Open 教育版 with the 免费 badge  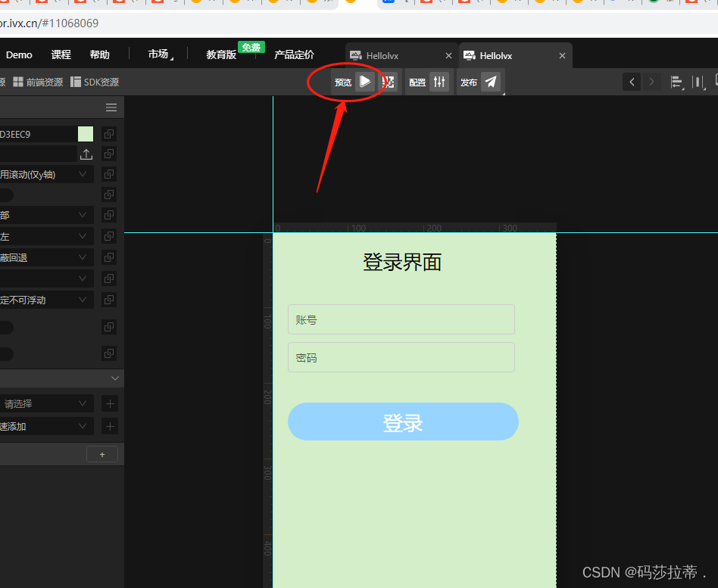[x=220, y=54]
